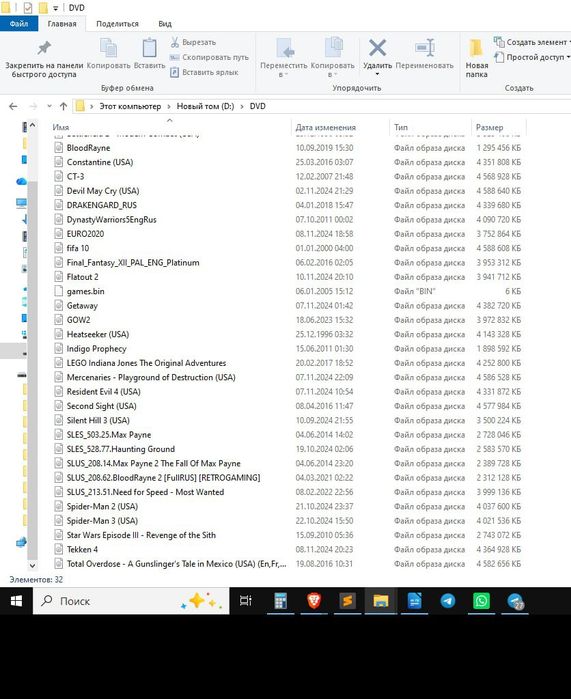Delete with the X Удалить icon
Screen dimensions: 571x699
[x=377, y=48]
